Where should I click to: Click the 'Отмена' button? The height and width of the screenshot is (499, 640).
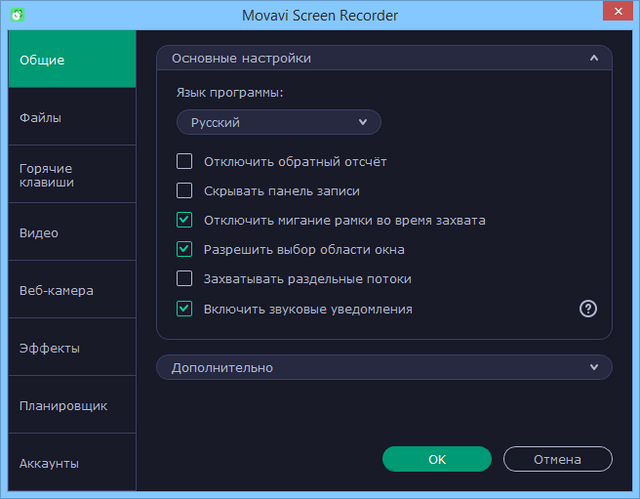(x=557, y=459)
